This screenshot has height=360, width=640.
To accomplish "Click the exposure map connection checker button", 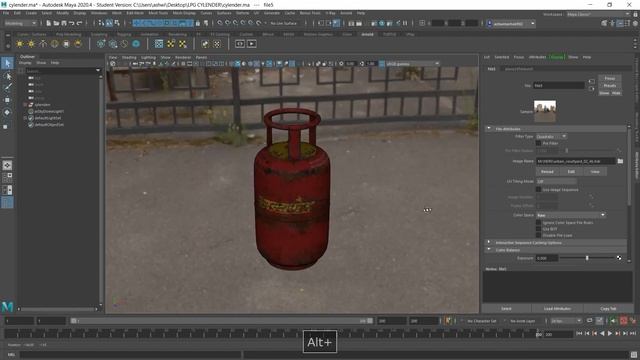I will point(619,258).
